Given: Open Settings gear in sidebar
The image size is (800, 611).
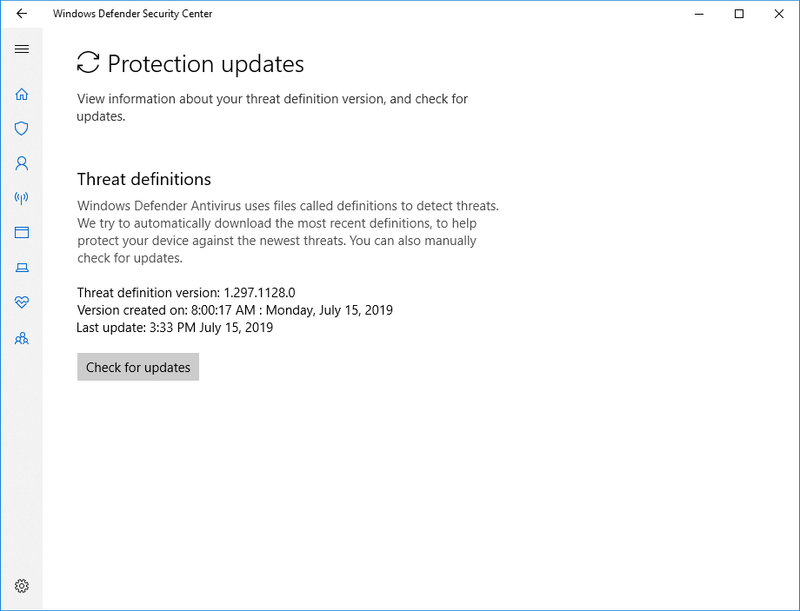Looking at the screenshot, I should click(21, 586).
